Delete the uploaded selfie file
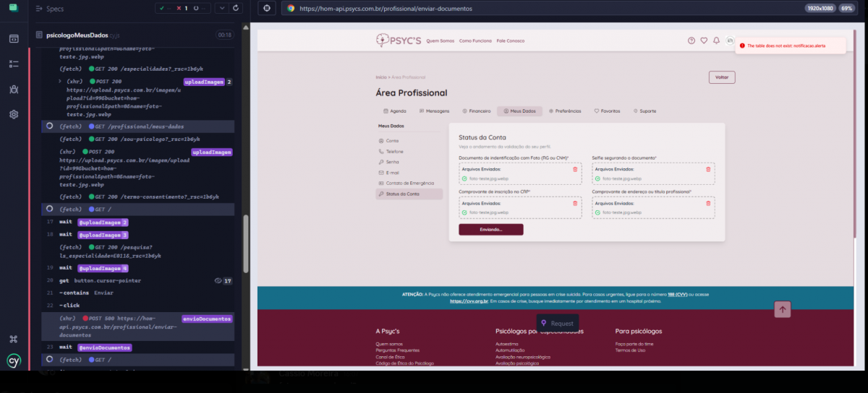The height and width of the screenshot is (393, 868). 708,169
